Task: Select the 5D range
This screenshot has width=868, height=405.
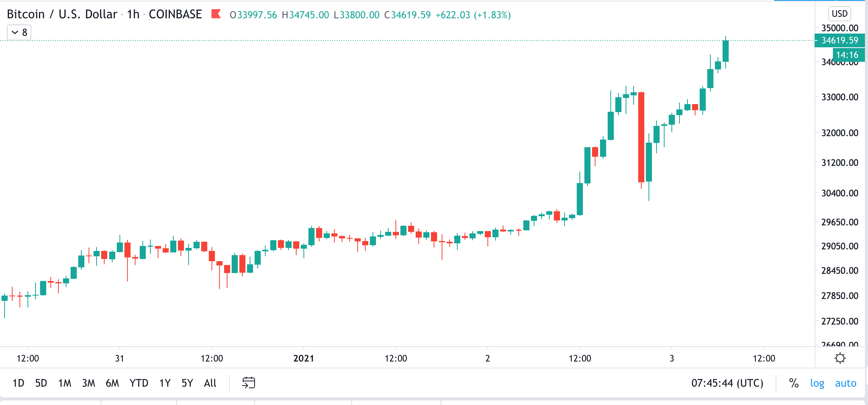Action: pos(41,383)
